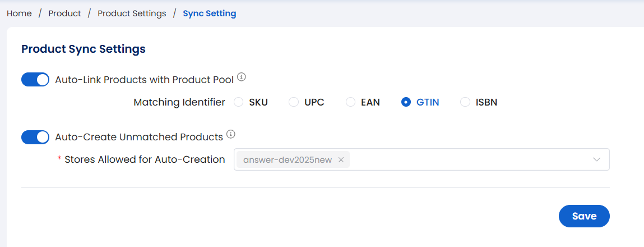Remove the answer-dev2025new store tag
This screenshot has width=644, height=247.
click(x=341, y=160)
